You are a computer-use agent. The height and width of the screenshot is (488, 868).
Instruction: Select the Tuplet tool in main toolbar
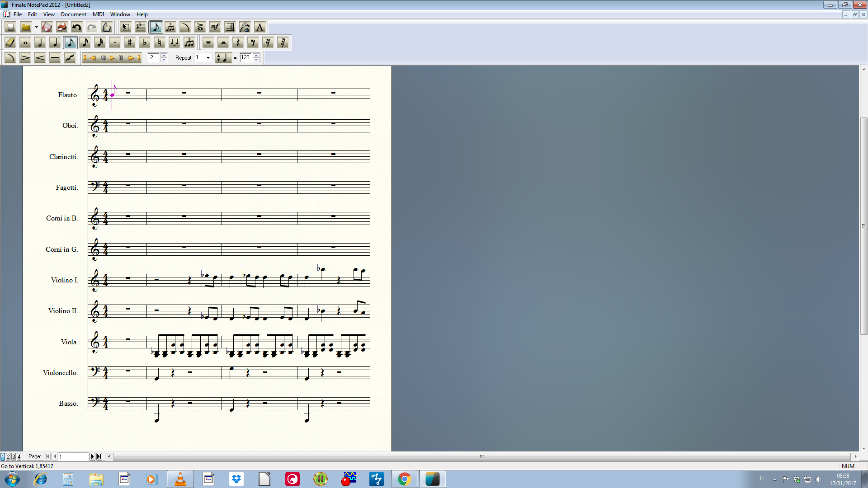pos(170,28)
